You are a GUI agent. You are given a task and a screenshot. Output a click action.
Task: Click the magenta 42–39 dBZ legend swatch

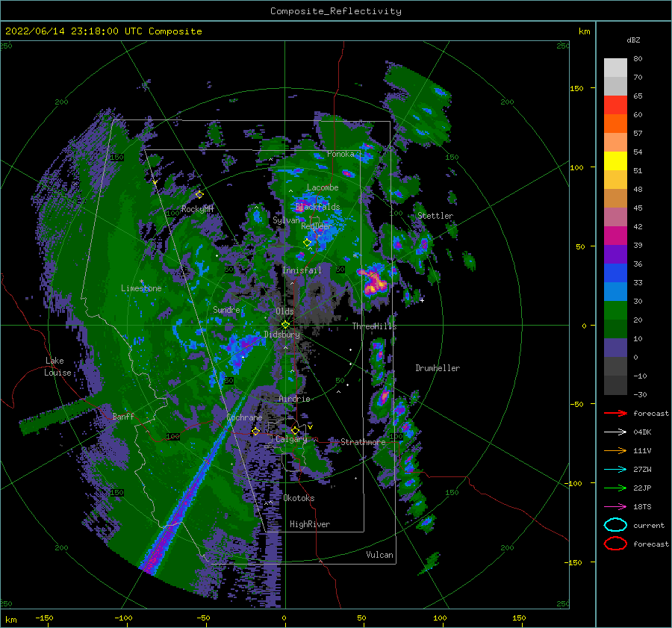615,235
